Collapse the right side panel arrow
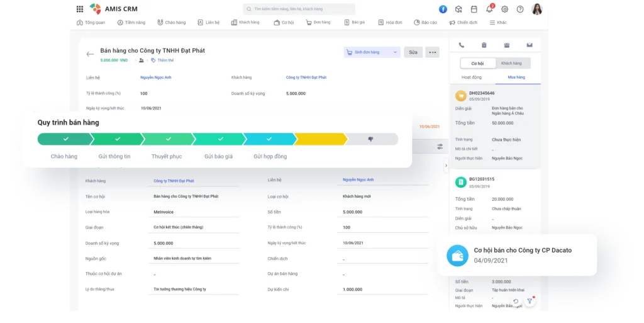 coord(446,166)
